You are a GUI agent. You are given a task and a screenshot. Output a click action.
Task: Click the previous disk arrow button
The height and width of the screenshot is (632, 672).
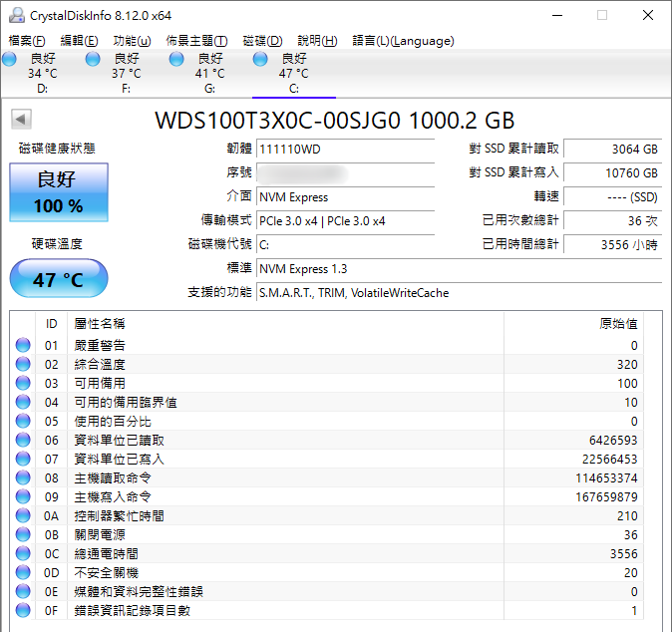[x=21, y=119]
